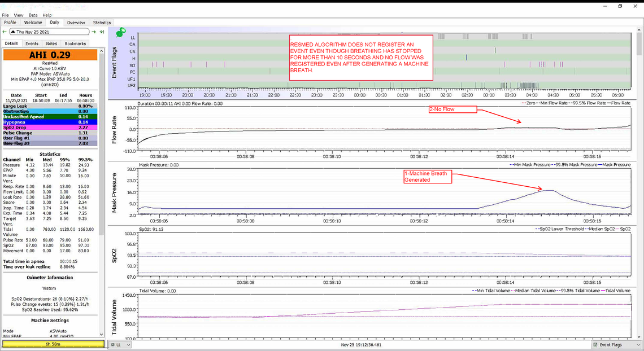The height and width of the screenshot is (351, 644).
Task: Minimize the application window
Action: pos(606,6)
